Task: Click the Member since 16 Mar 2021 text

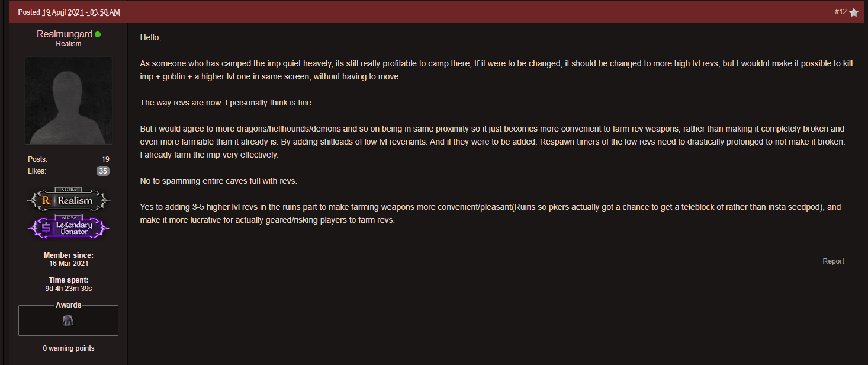Action: (x=69, y=260)
